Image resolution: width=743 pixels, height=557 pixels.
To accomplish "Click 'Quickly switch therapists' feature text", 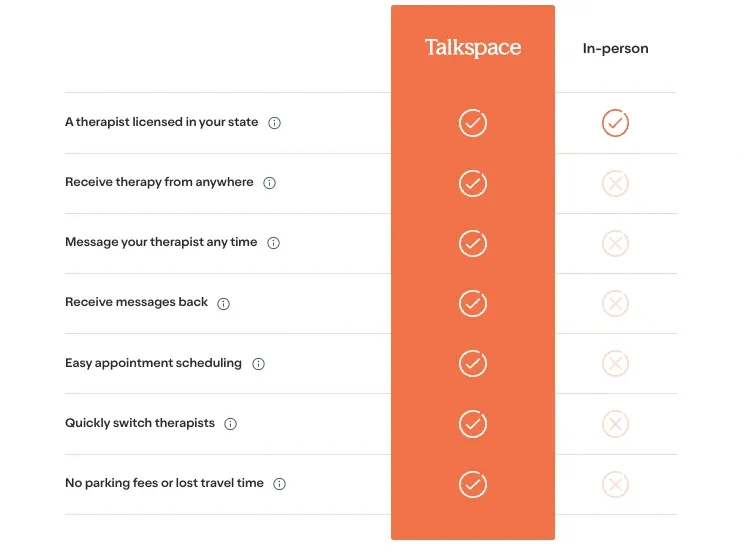I will pyautogui.click(x=140, y=423).
